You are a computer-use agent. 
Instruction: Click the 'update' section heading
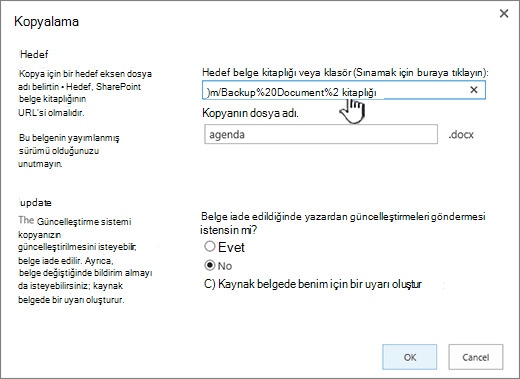(x=35, y=202)
